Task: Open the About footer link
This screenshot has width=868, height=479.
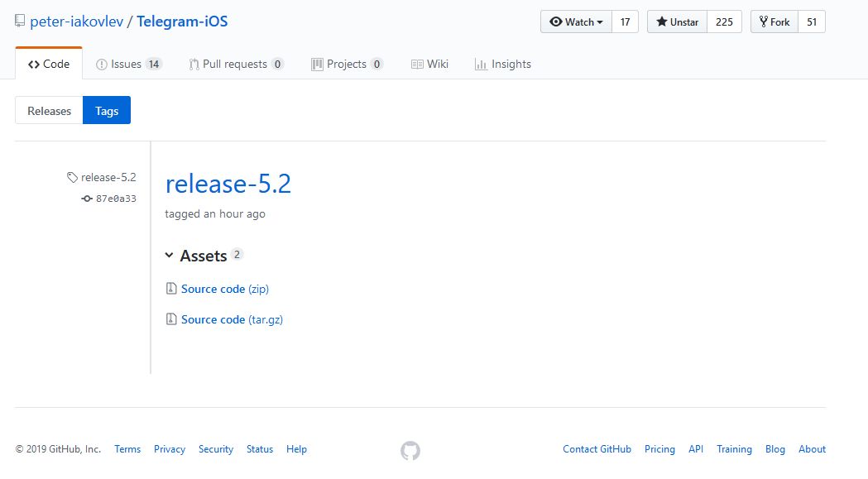Action: (x=812, y=449)
